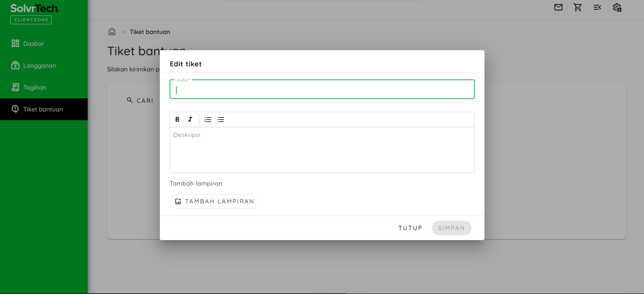Click into the Deskripsi text area
Viewport: 644px width, 294px height.
point(322,150)
